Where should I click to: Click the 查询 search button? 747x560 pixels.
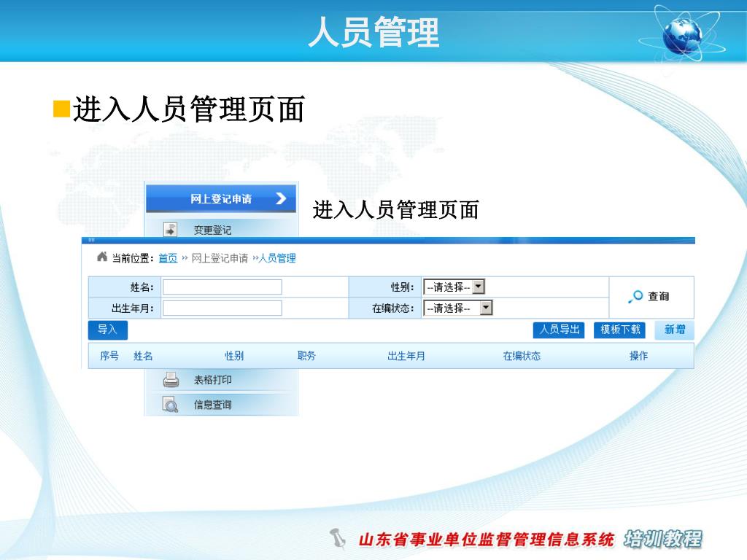tap(649, 296)
